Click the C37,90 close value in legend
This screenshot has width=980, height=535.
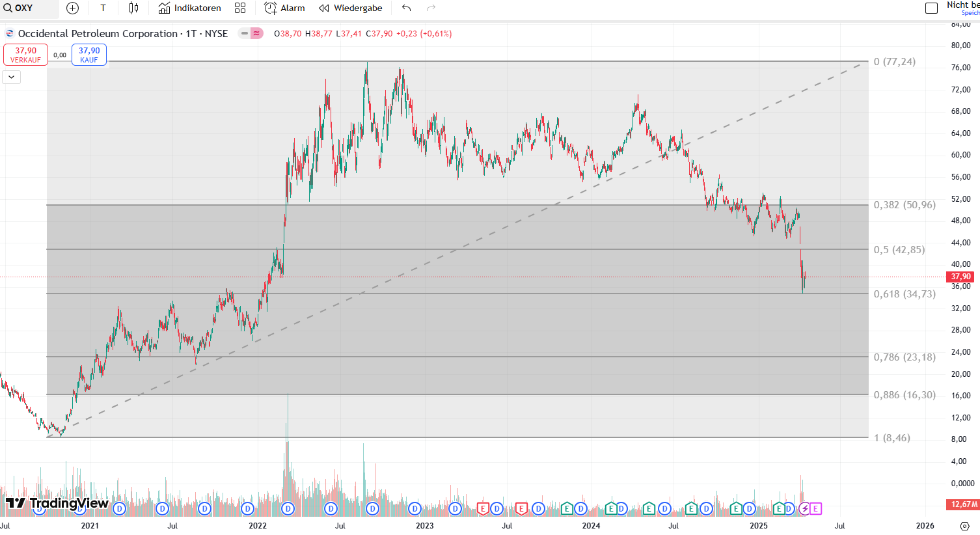[x=379, y=34]
